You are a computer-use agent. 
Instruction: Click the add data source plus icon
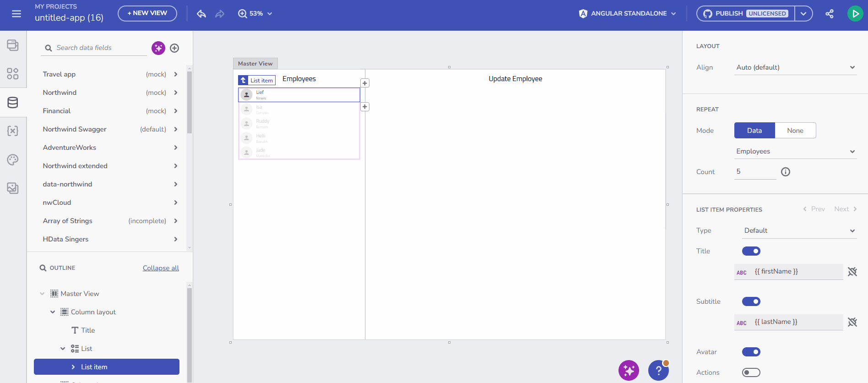click(174, 48)
